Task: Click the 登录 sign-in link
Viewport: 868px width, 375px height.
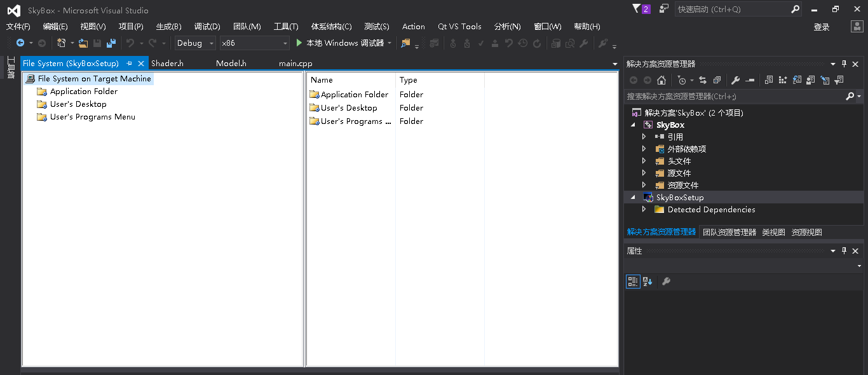Action: [822, 27]
